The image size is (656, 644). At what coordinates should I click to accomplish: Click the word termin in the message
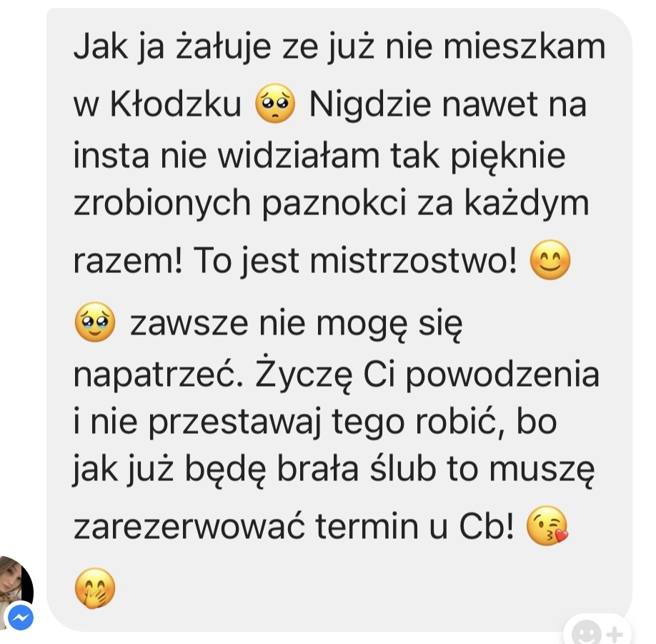click(x=367, y=526)
